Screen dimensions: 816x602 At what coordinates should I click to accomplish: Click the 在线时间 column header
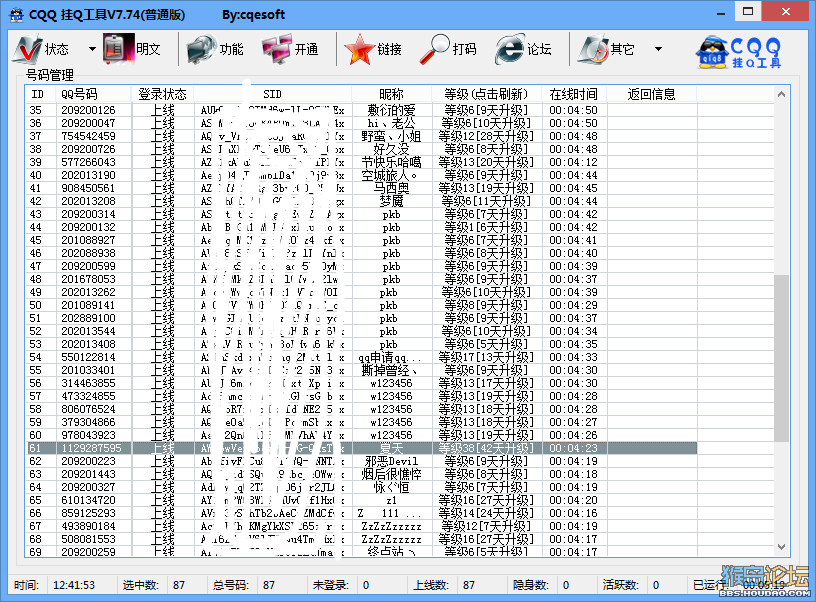pyautogui.click(x=573, y=94)
